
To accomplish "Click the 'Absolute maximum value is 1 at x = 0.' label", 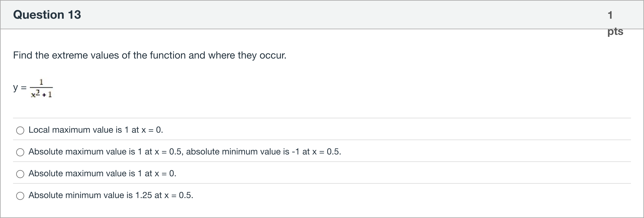I will (x=102, y=173).
